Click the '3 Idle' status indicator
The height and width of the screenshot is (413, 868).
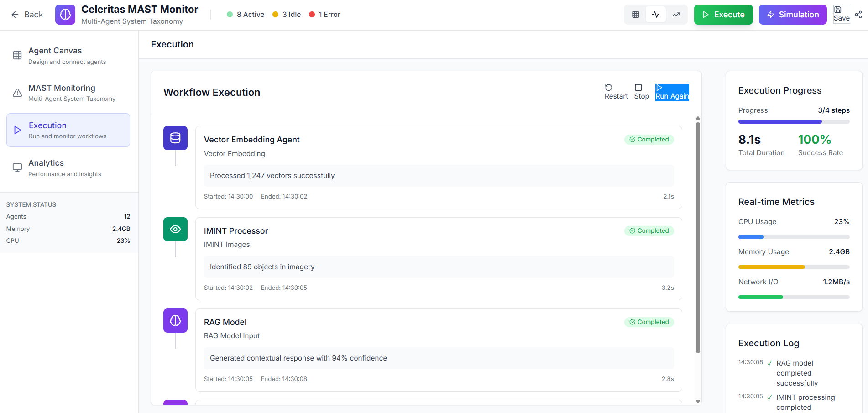coord(287,15)
